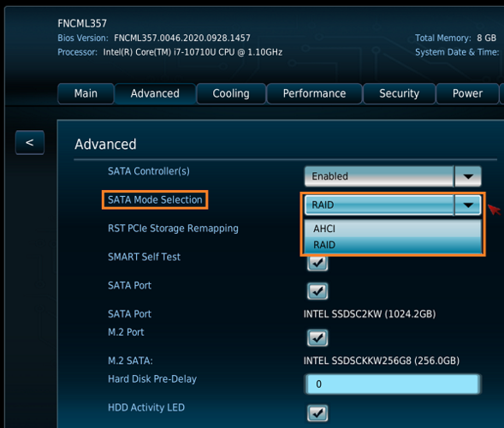504x428 pixels.
Task: Select the Advanced tab
Action: (155, 93)
